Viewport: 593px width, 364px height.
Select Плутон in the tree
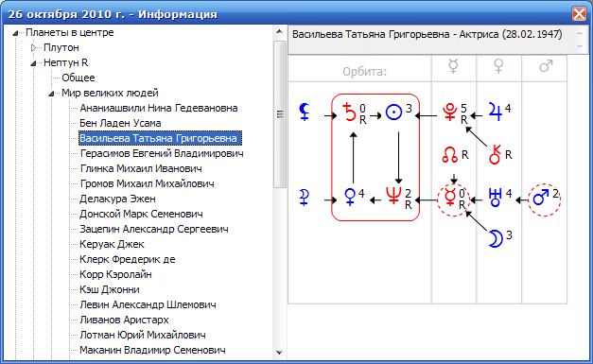click(61, 47)
